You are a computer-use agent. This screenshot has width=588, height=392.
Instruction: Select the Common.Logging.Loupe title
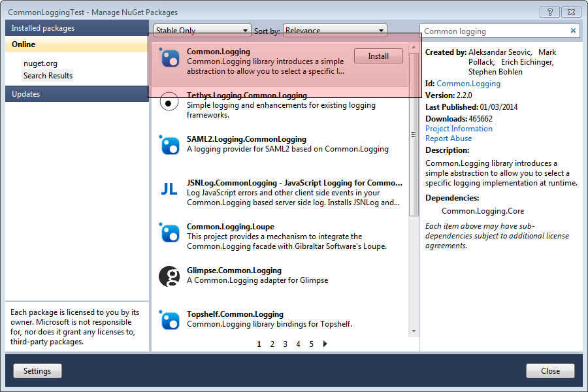coord(231,227)
